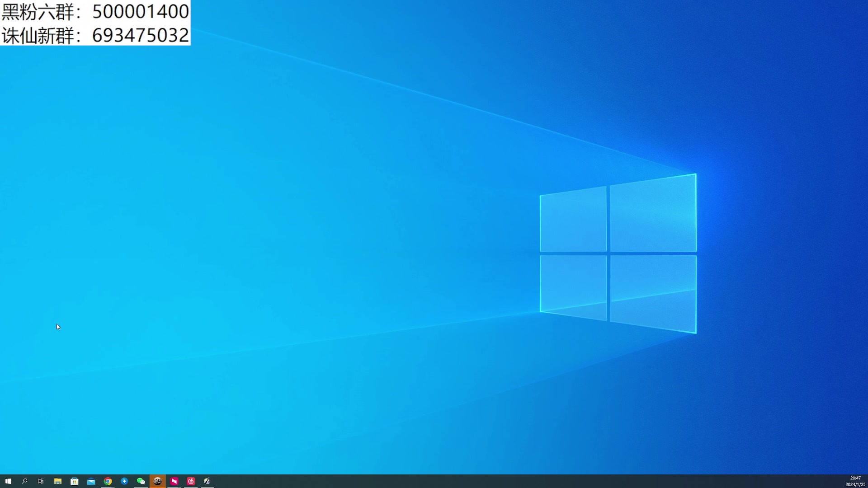Open Task View from the taskbar
The width and height of the screenshot is (868, 488).
[x=41, y=481]
